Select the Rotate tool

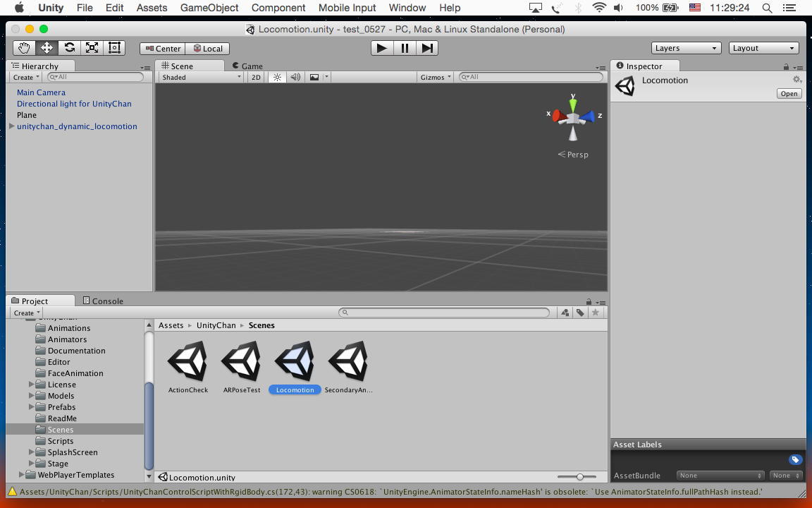click(69, 48)
